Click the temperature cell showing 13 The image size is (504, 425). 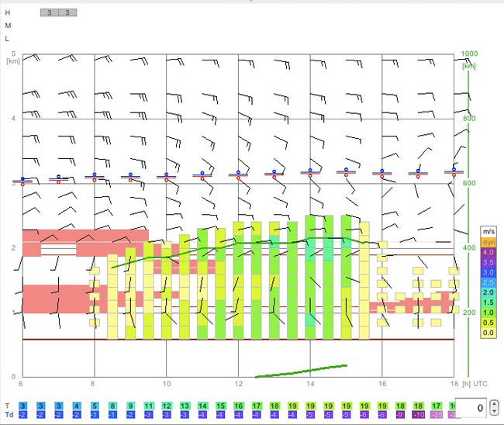(x=185, y=406)
